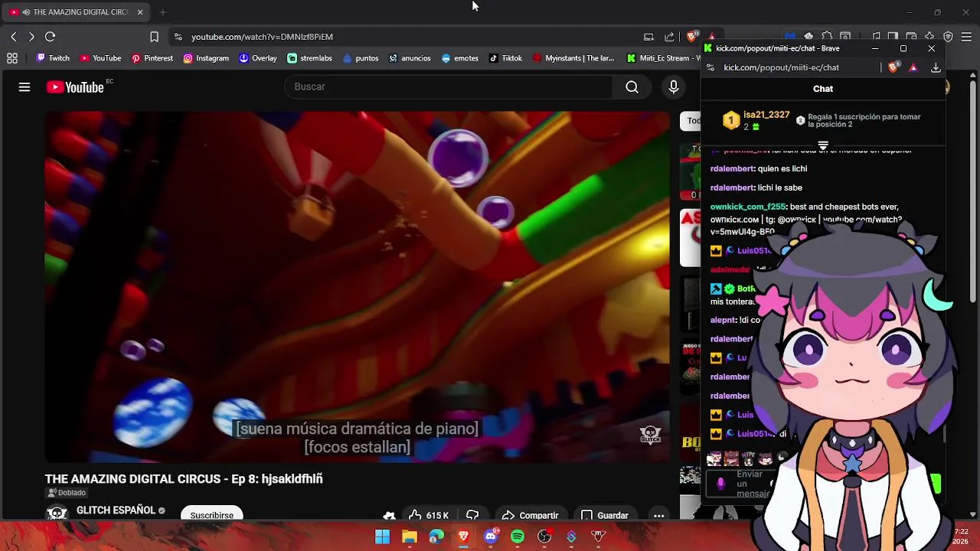
Task: Open the YouTube guide hamburger menu
Action: [x=24, y=87]
